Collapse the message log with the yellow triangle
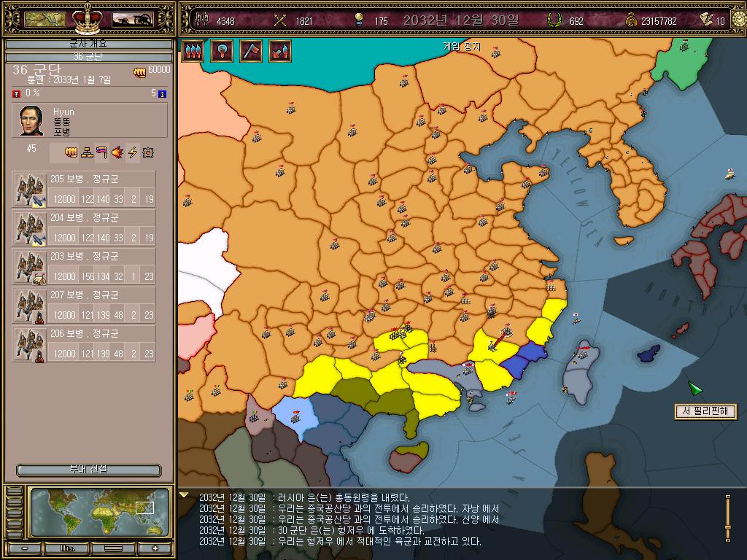The width and height of the screenshot is (747, 560). point(184,495)
